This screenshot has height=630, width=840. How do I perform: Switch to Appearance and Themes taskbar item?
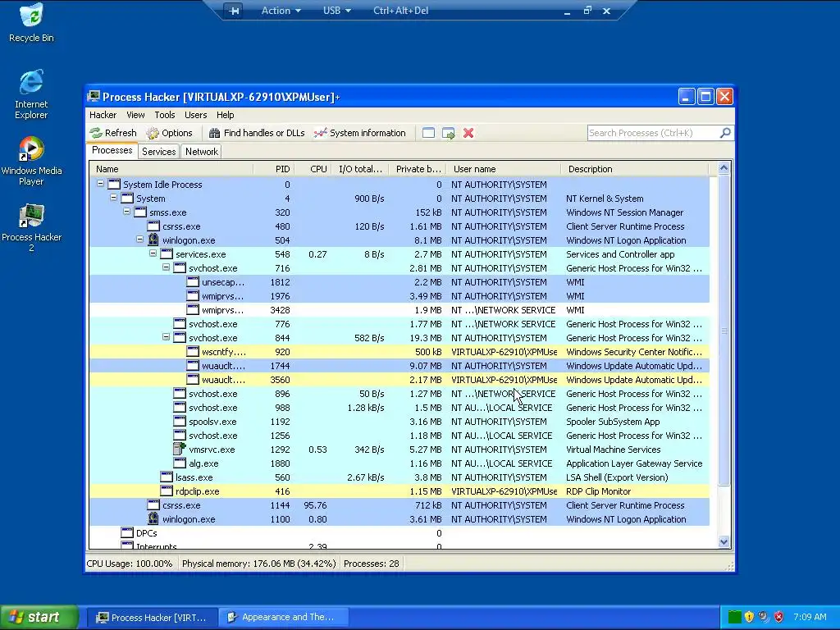tap(283, 617)
